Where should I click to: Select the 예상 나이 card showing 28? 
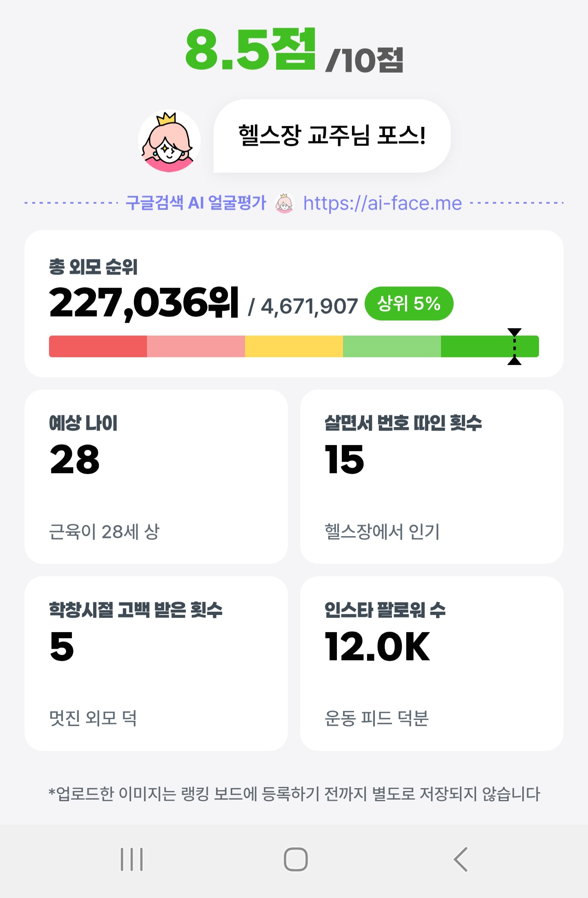[x=156, y=477]
